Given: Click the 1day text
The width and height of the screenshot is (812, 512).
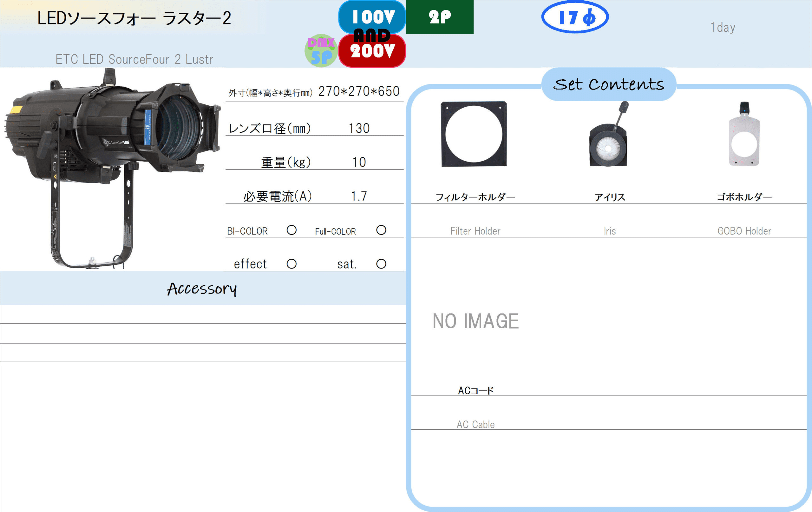Looking at the screenshot, I should click(723, 28).
